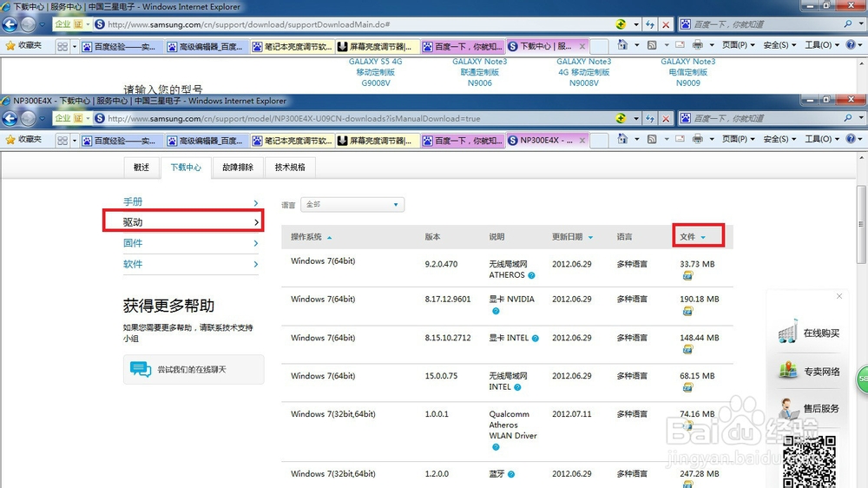Click front window address bar URL field
The width and height of the screenshot is (868, 488).
tap(354, 119)
